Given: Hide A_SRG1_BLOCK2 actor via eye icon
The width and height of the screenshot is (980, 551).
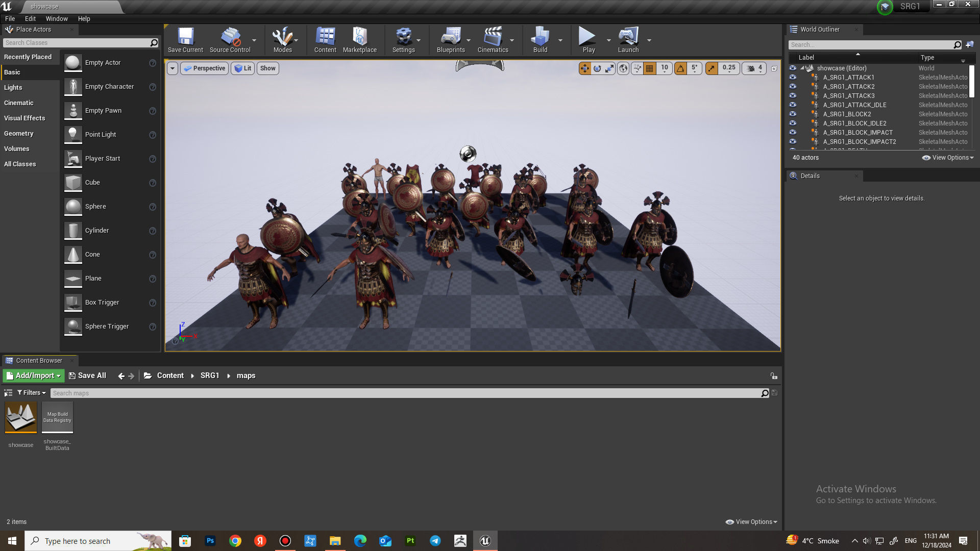Looking at the screenshot, I should (x=793, y=114).
